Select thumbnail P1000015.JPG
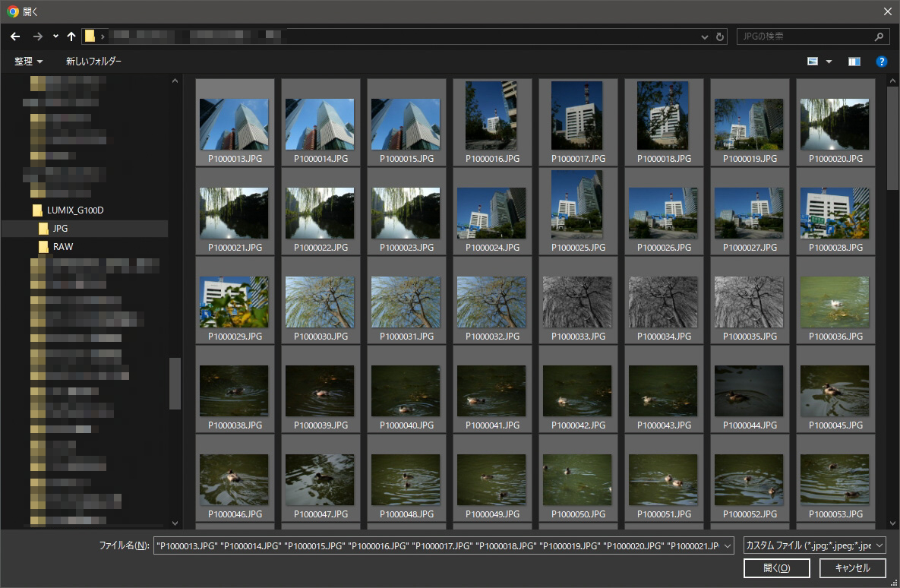The image size is (900, 588). pos(406,122)
